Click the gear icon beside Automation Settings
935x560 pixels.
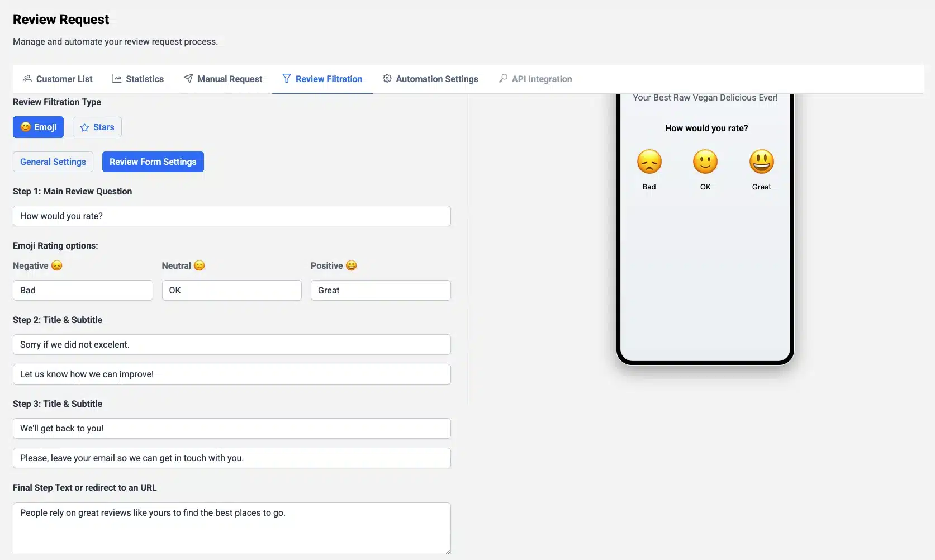[387, 79]
